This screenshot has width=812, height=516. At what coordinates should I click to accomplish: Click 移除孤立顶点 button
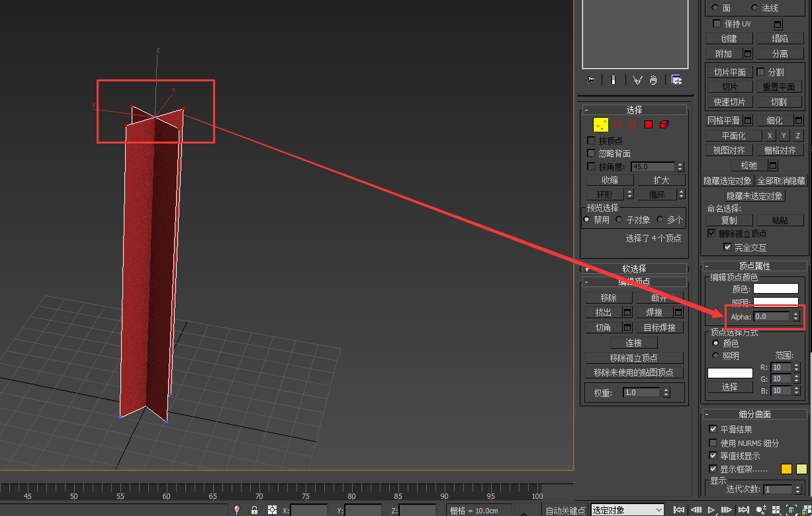coord(634,357)
